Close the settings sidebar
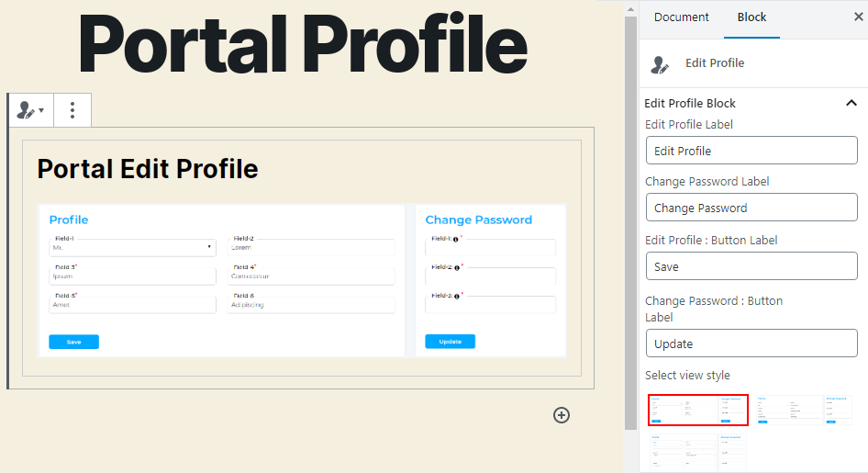This screenshot has width=868, height=473. click(x=858, y=17)
